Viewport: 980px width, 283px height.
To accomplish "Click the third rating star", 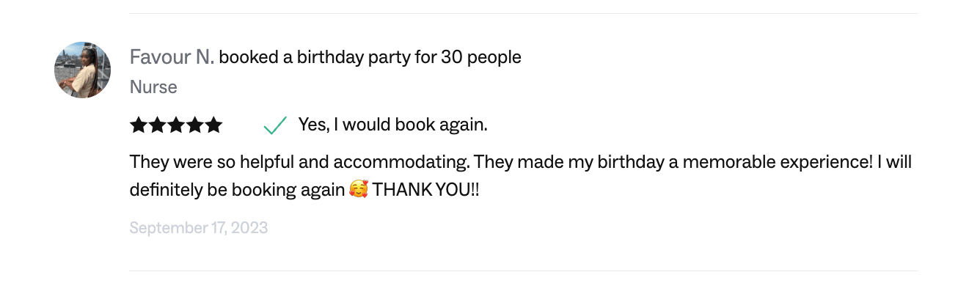I will (176, 125).
